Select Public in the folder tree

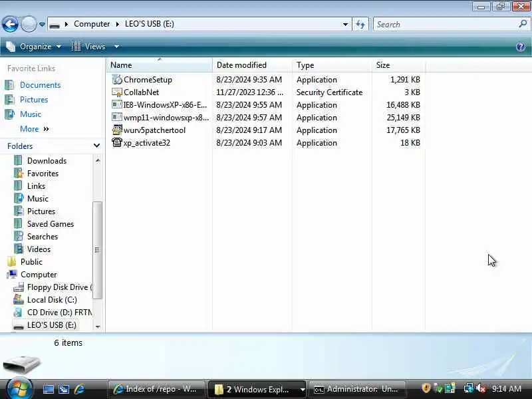point(31,262)
